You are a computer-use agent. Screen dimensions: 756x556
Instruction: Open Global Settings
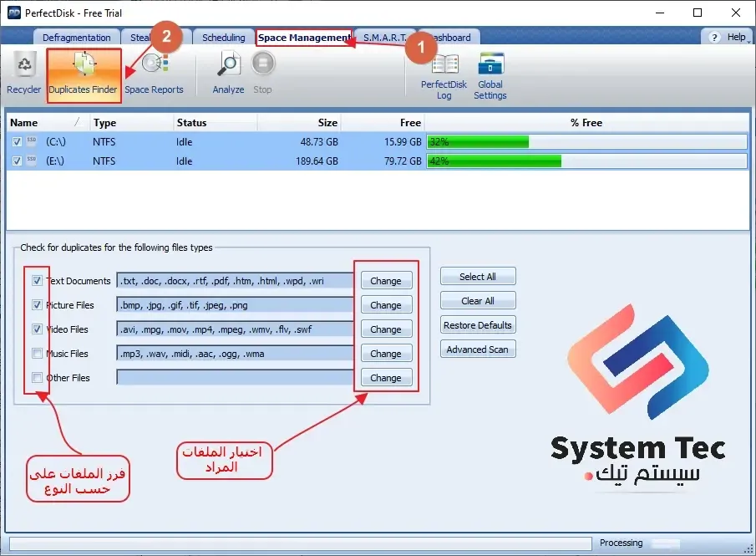pos(490,76)
